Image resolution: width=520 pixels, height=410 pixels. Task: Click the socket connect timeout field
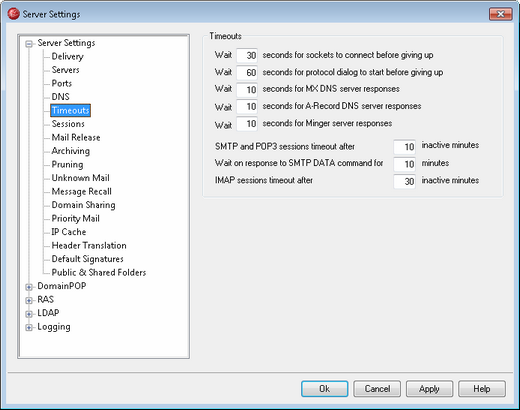(x=247, y=55)
